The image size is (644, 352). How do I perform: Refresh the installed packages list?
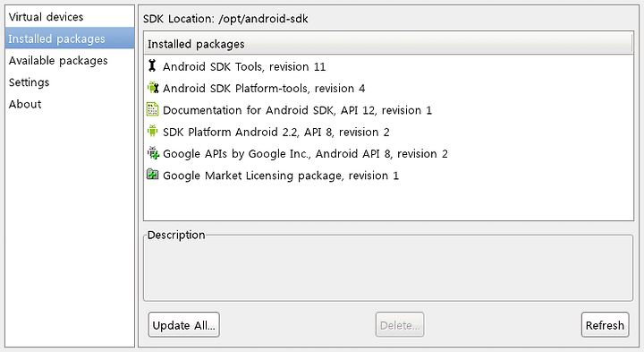click(605, 325)
